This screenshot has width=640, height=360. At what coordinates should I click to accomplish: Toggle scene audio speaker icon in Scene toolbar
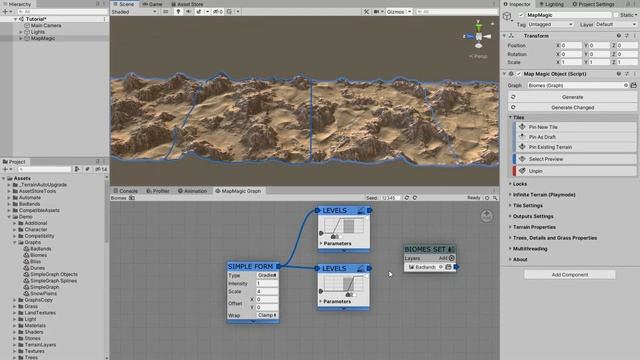188,12
